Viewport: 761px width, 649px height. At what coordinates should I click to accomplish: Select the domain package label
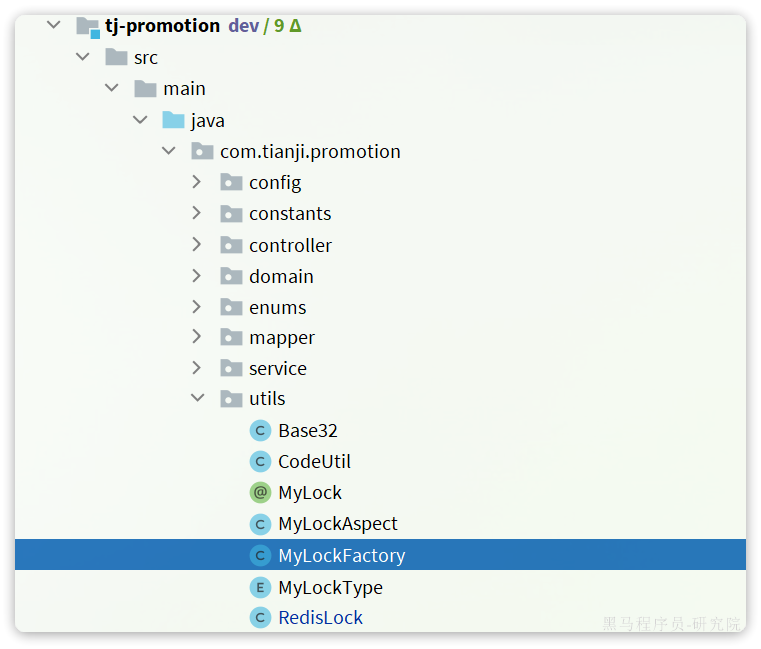[x=281, y=277]
